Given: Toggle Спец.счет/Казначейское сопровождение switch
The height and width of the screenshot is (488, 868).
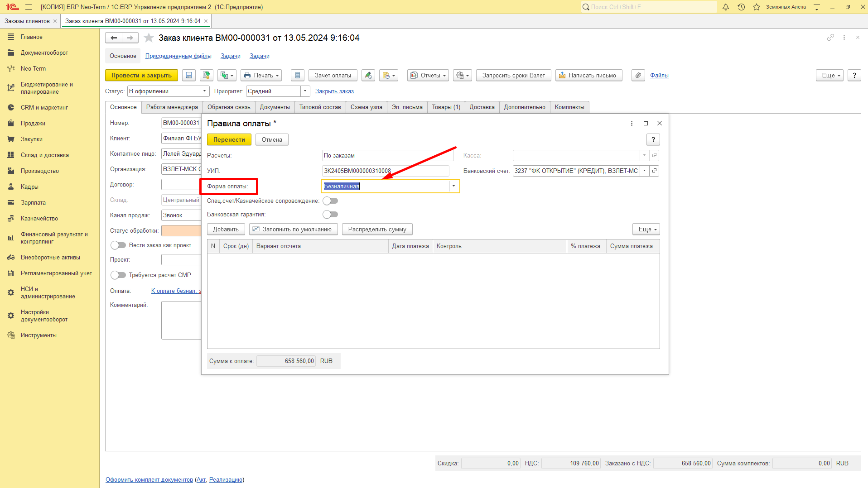Looking at the screenshot, I should [x=330, y=201].
